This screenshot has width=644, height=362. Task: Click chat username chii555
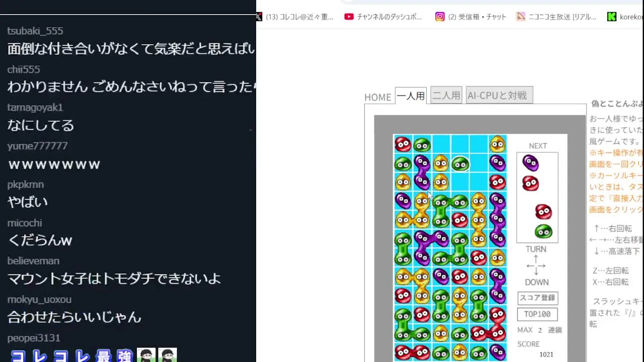24,69
